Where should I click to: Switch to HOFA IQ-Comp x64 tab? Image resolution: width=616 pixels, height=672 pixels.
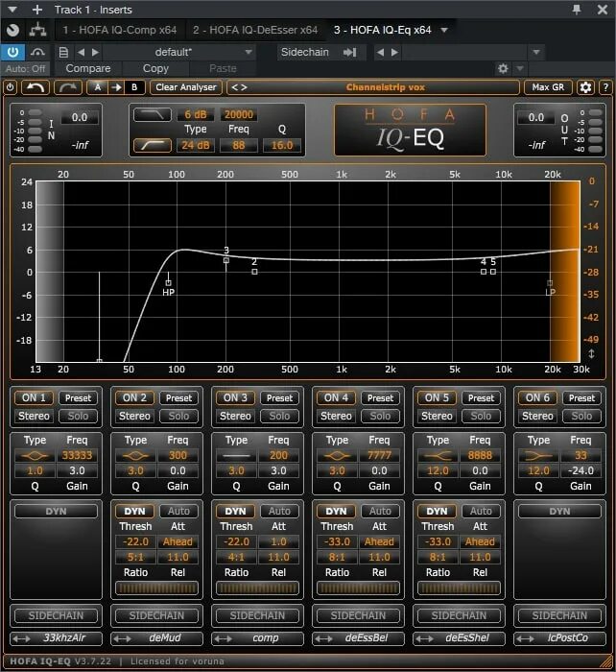[x=120, y=30]
